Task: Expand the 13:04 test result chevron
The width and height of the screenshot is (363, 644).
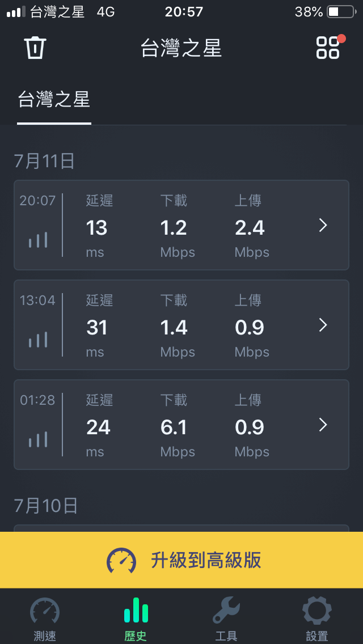Action: 323,325
